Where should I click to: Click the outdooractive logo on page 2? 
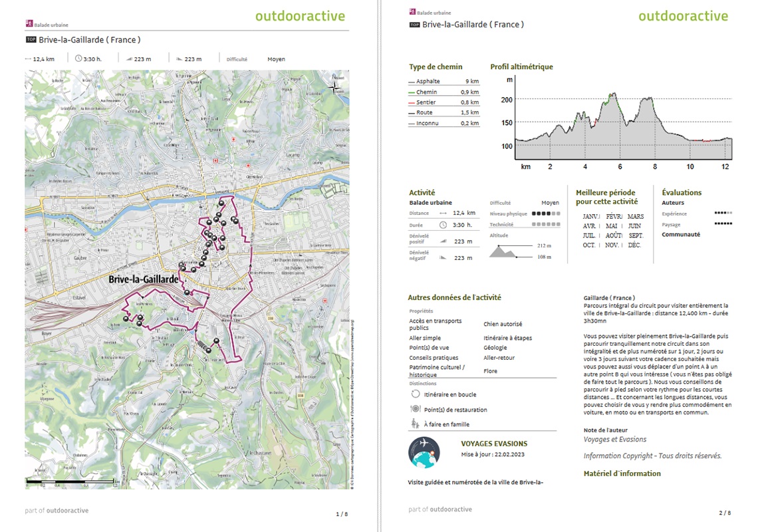(683, 16)
